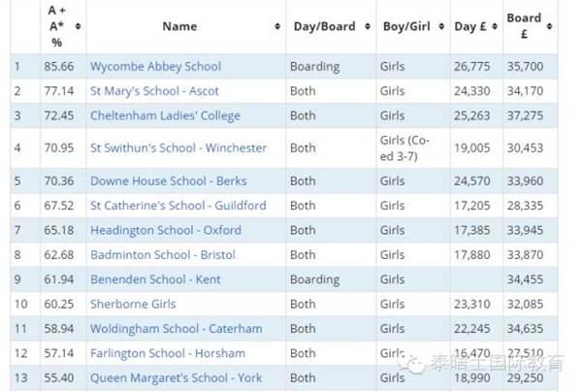Click the Name column sort arrows

point(278,26)
